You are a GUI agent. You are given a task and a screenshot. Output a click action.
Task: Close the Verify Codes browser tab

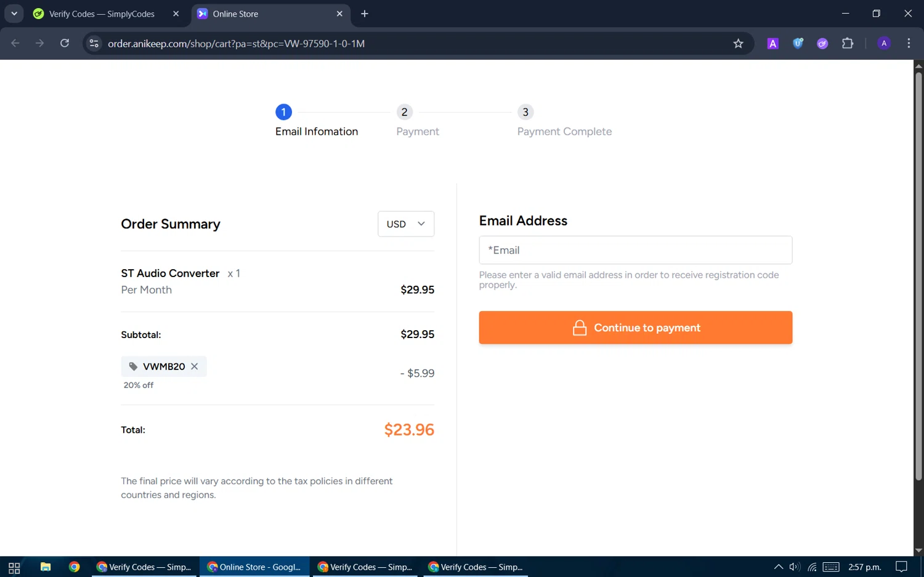click(176, 14)
